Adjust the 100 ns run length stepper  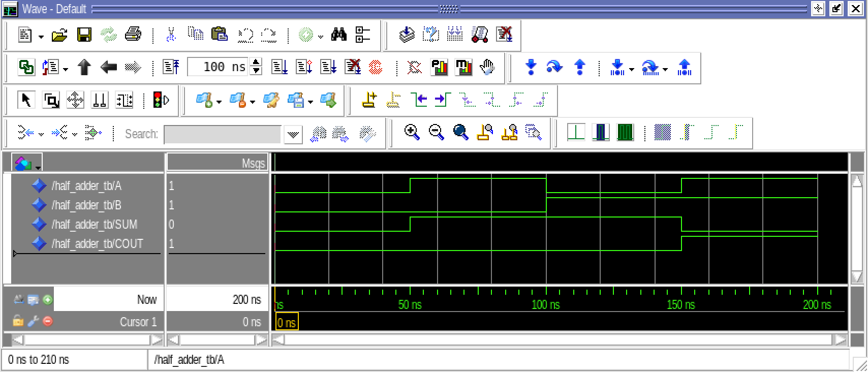(257, 67)
